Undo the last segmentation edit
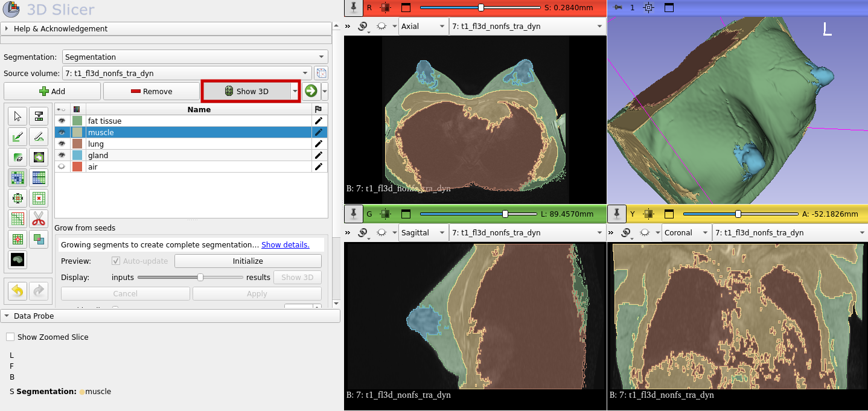This screenshot has width=868, height=411. pyautogui.click(x=18, y=291)
